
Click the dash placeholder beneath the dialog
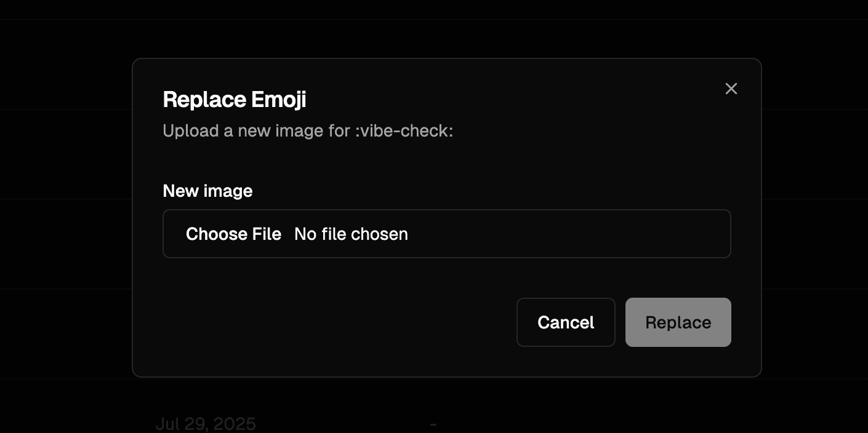coord(433,424)
